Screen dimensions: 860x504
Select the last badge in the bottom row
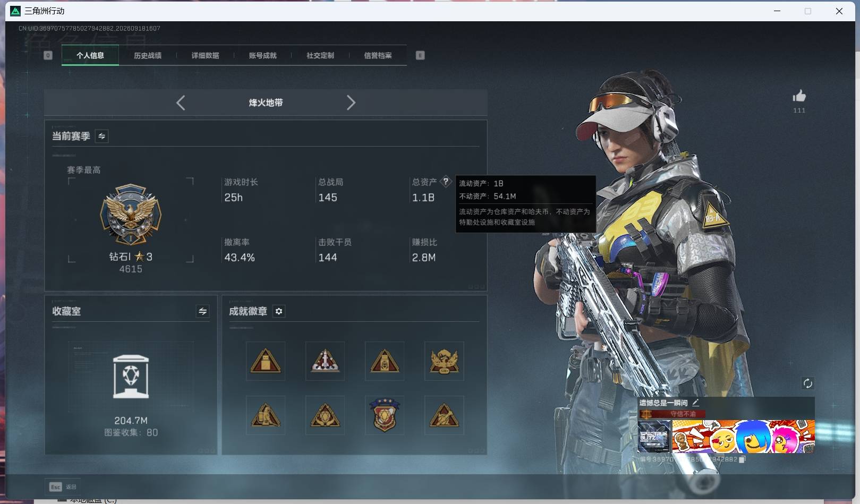coord(444,415)
